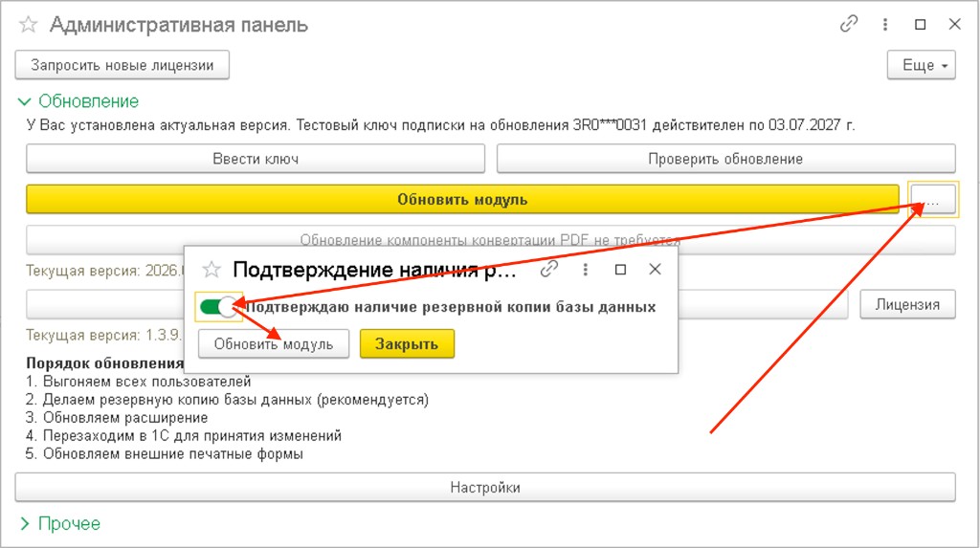Screen dimensions: 980x548
Task: Star the Подтверждение наличия dialog
Action: [212, 270]
